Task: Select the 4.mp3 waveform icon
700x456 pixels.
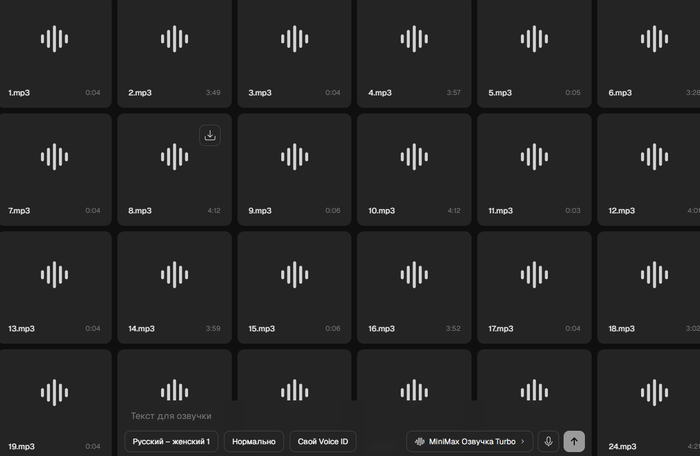Action: 414,39
